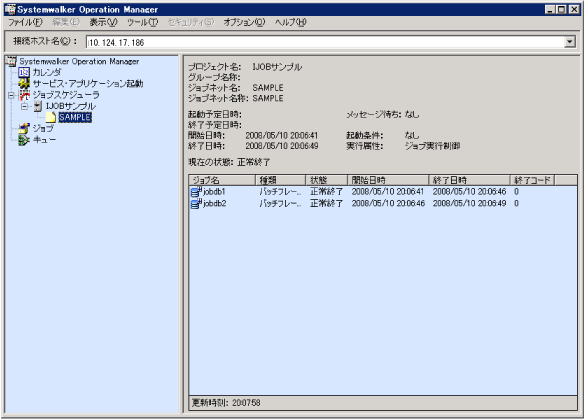Select キュー tree item

click(x=44, y=140)
